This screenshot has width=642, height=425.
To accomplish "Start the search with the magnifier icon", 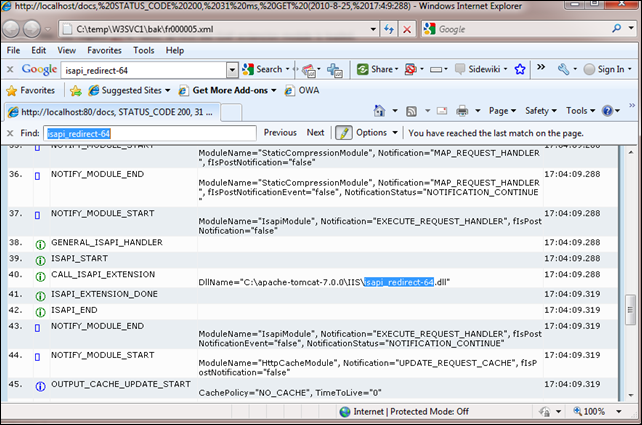I will click(616, 28).
